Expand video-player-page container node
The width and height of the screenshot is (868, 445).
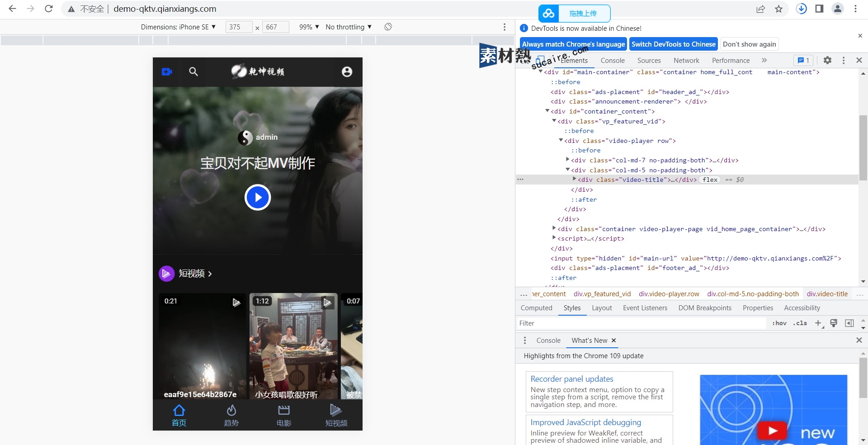[x=554, y=228]
